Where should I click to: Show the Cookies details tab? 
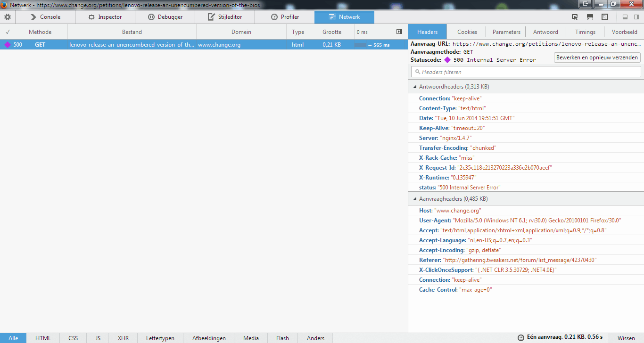click(x=467, y=32)
